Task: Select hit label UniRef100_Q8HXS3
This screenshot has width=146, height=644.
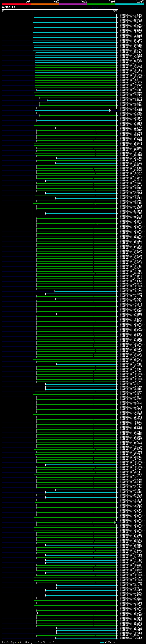Action: click(x=131, y=457)
